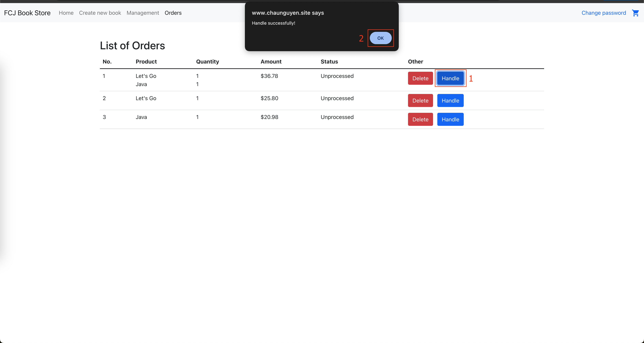The height and width of the screenshot is (343, 644).
Task: Go to Create new book page
Action: [x=100, y=13]
